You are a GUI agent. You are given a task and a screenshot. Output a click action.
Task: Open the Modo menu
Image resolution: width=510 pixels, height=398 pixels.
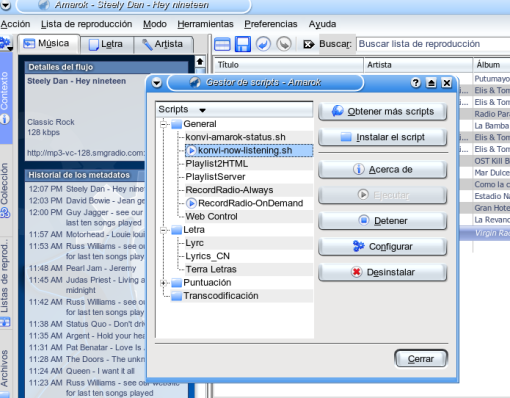[155, 24]
